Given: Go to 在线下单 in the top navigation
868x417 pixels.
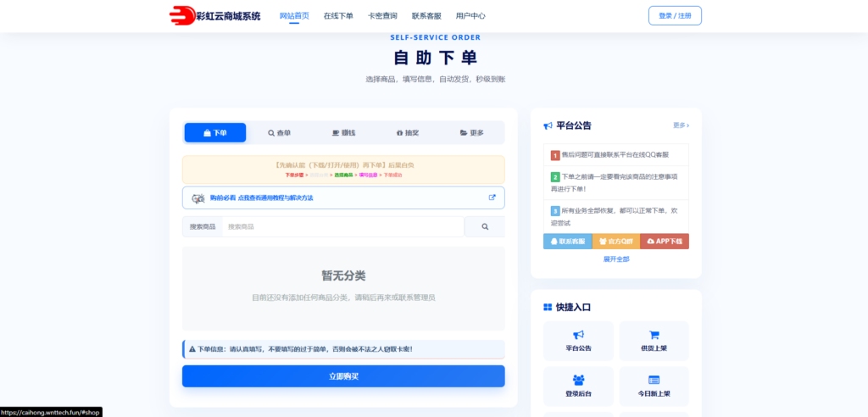Looking at the screenshot, I should tap(338, 16).
